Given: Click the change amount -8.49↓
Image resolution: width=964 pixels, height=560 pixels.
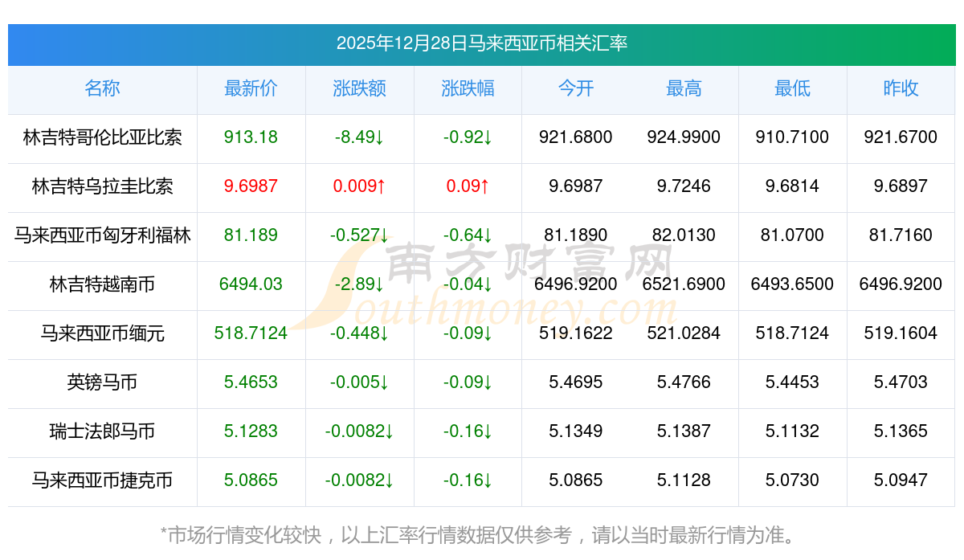Looking at the screenshot, I should pyautogui.click(x=359, y=137).
